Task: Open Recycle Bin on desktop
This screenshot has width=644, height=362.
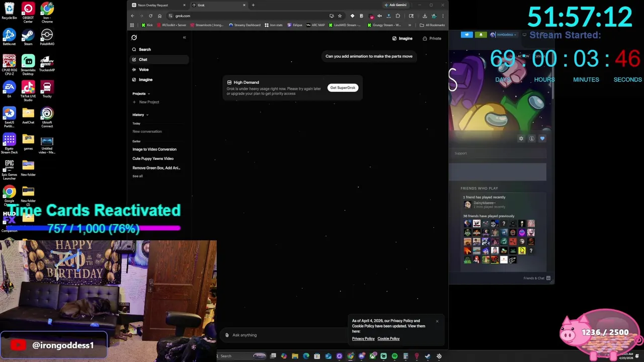Action: point(9,11)
